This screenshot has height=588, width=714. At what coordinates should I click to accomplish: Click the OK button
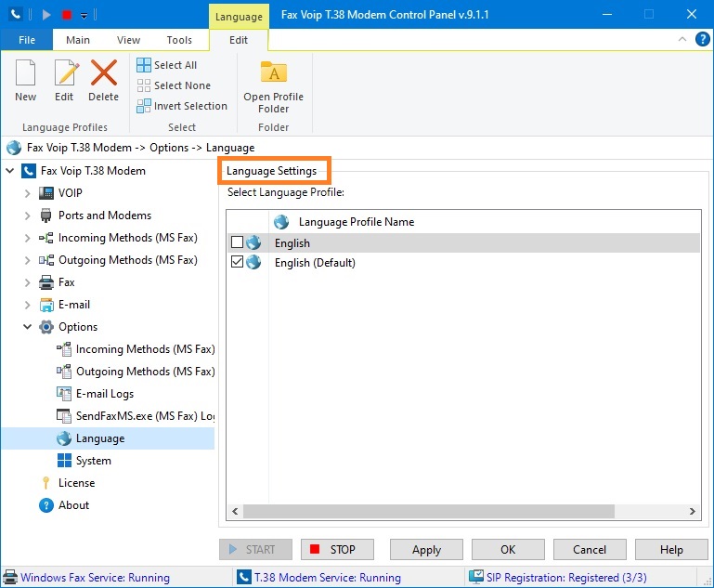[508, 550]
